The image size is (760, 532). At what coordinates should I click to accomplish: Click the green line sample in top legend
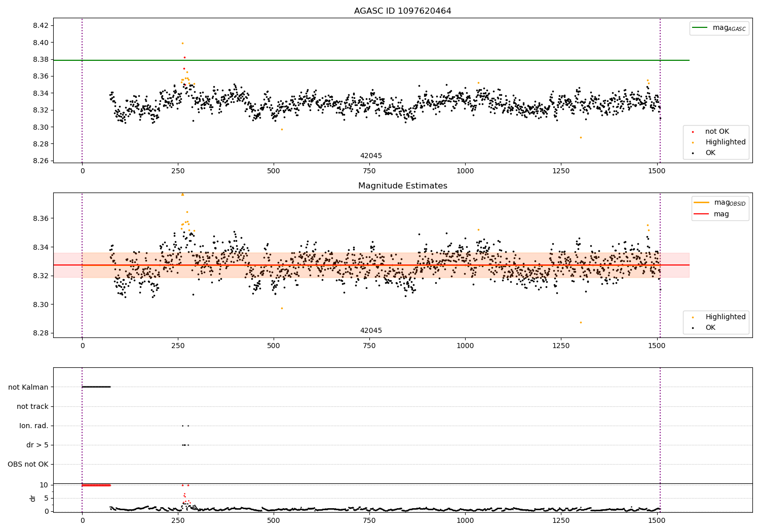pos(700,28)
